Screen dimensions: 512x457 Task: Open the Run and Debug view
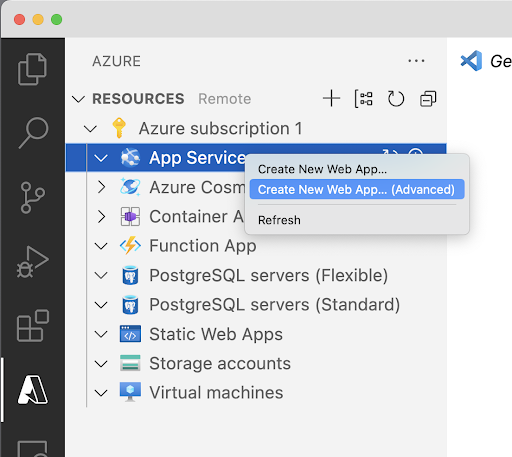[x=33, y=262]
